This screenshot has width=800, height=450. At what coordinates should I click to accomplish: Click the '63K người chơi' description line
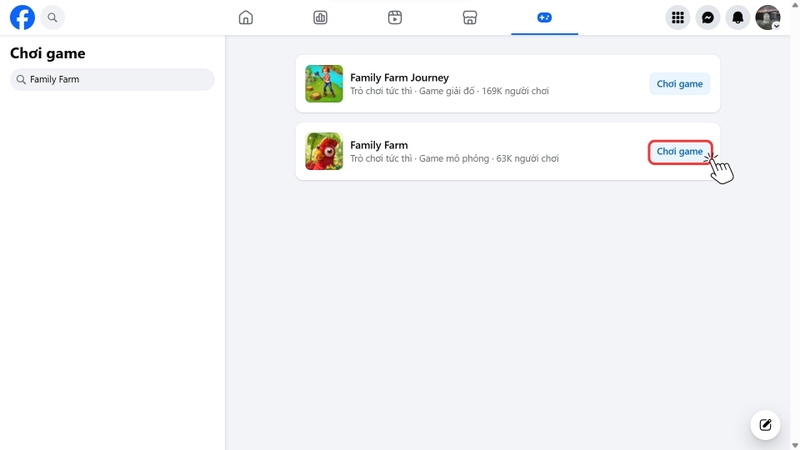tap(455, 159)
